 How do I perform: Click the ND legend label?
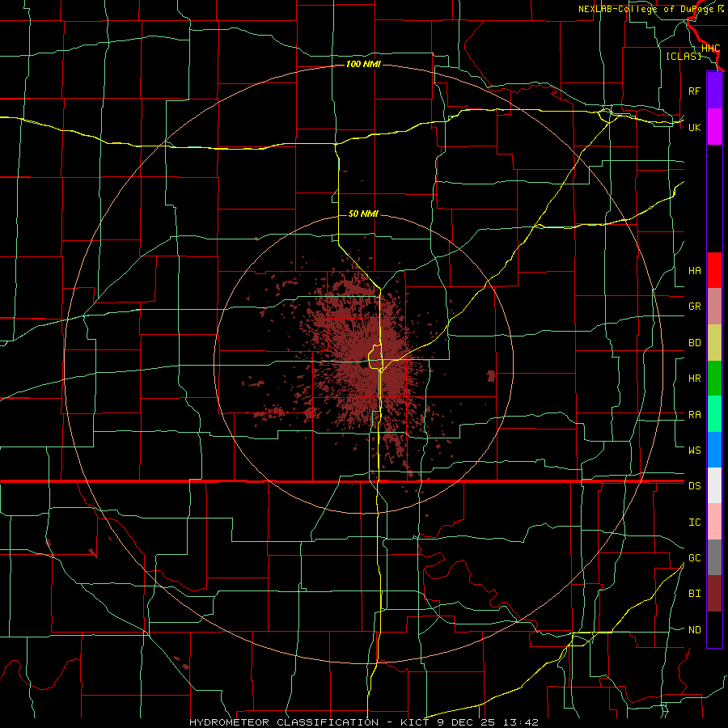tap(694, 629)
